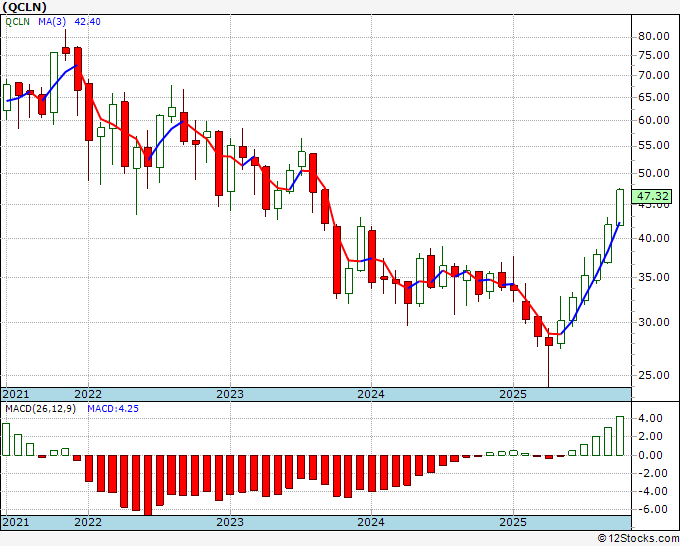Click 2022 on the MACD timeline
This screenshot has height=546, width=680.
[88, 522]
